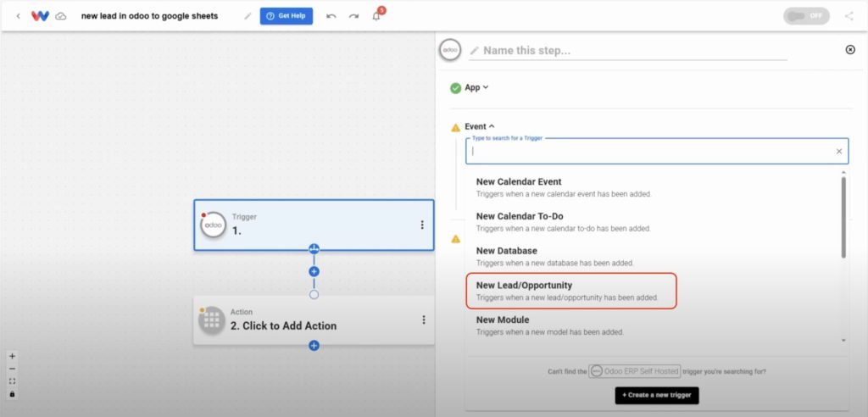This screenshot has height=417, width=868.
Task: Go back using the left arrow
Action: 18,16
